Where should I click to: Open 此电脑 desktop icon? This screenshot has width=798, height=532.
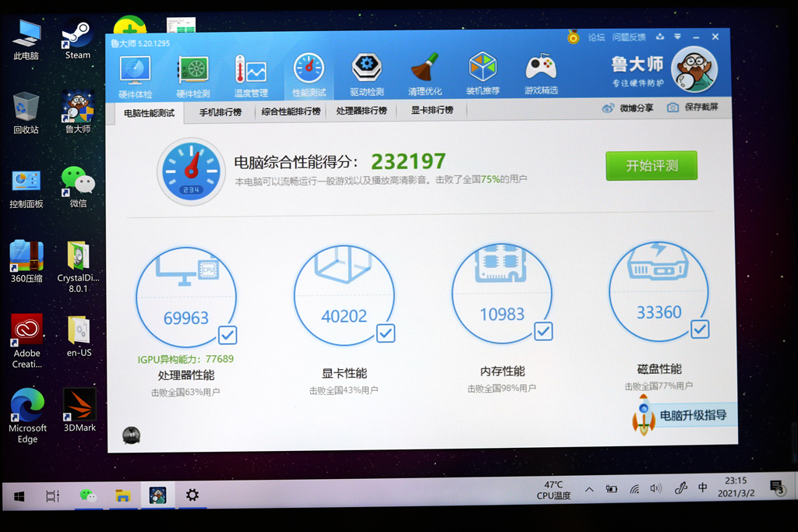[x=26, y=41]
